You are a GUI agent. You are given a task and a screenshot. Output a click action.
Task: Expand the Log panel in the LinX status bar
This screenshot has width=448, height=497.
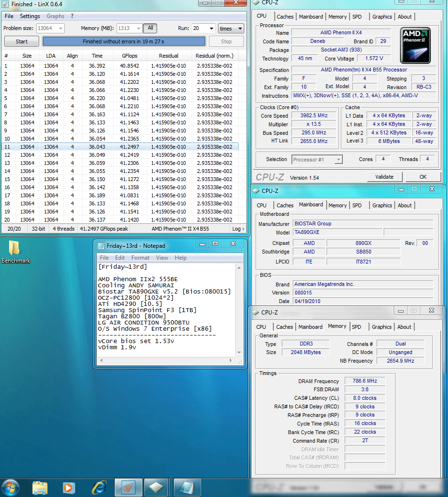point(238,229)
